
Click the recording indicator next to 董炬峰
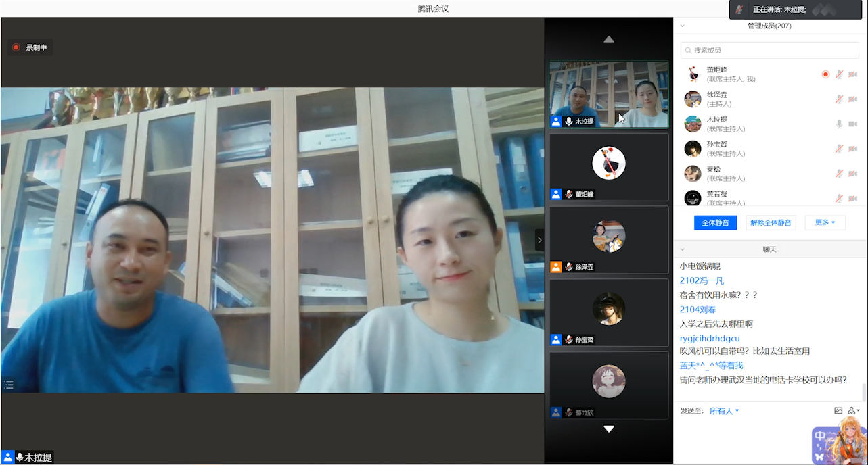[825, 74]
